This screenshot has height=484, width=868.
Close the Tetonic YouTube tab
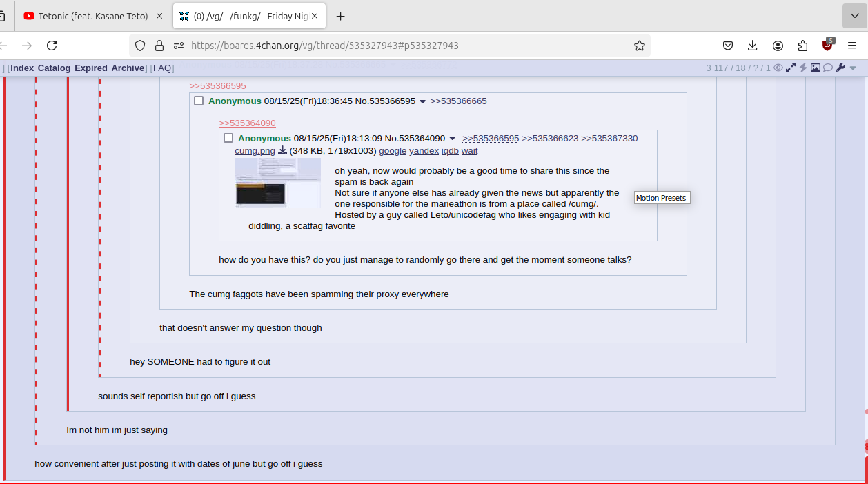(x=159, y=16)
